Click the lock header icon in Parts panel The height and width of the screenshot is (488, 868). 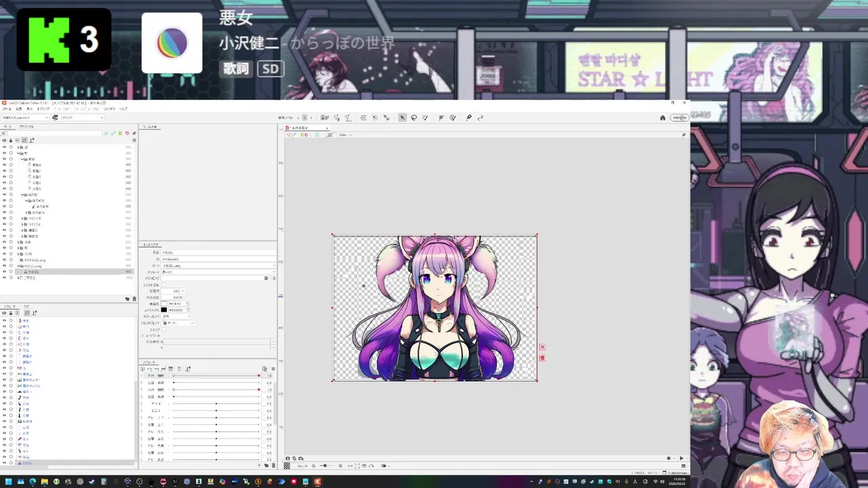10,140
